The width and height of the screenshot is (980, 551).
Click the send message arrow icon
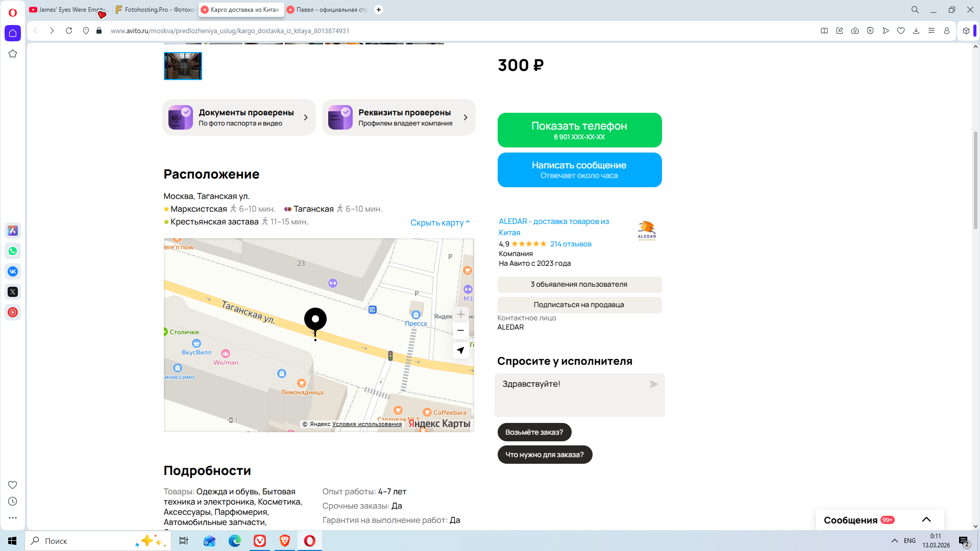coord(654,384)
